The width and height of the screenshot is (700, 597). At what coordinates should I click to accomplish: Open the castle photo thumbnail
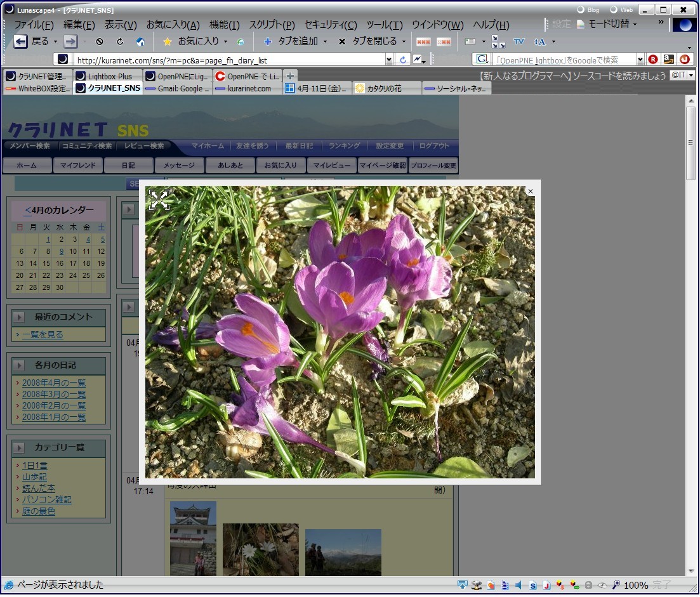(193, 538)
